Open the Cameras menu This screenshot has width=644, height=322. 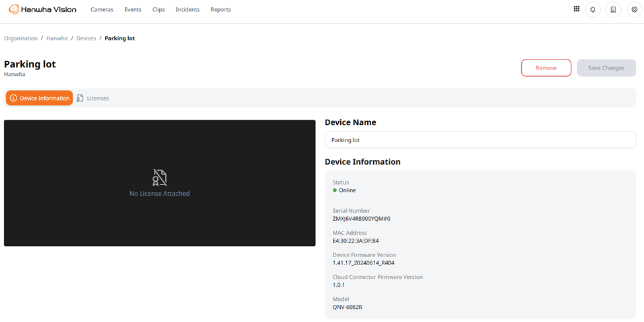point(102,9)
